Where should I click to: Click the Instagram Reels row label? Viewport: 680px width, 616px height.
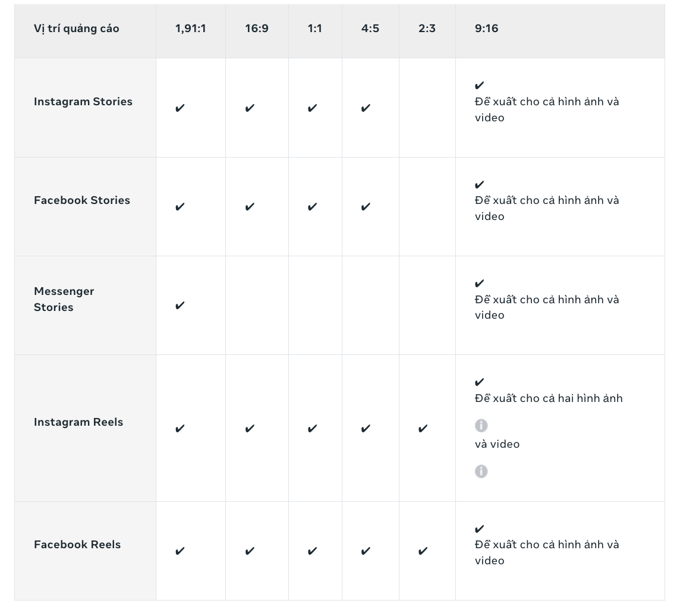pyautogui.click(x=78, y=422)
